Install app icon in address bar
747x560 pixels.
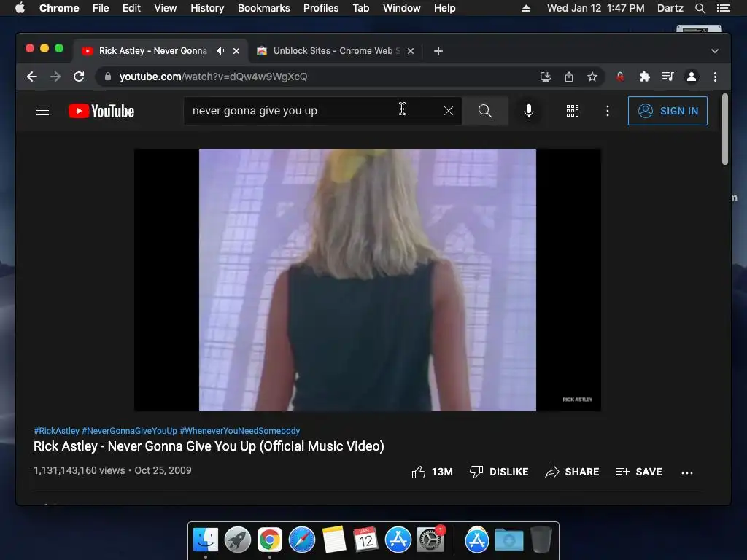pyautogui.click(x=546, y=77)
